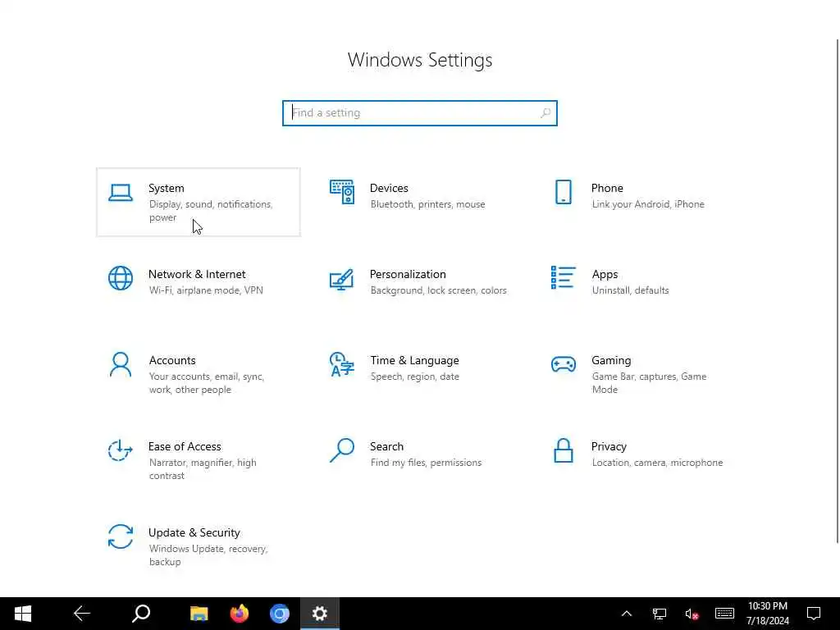
Task: Click the Personalization paintbrush icon
Action: (x=342, y=279)
